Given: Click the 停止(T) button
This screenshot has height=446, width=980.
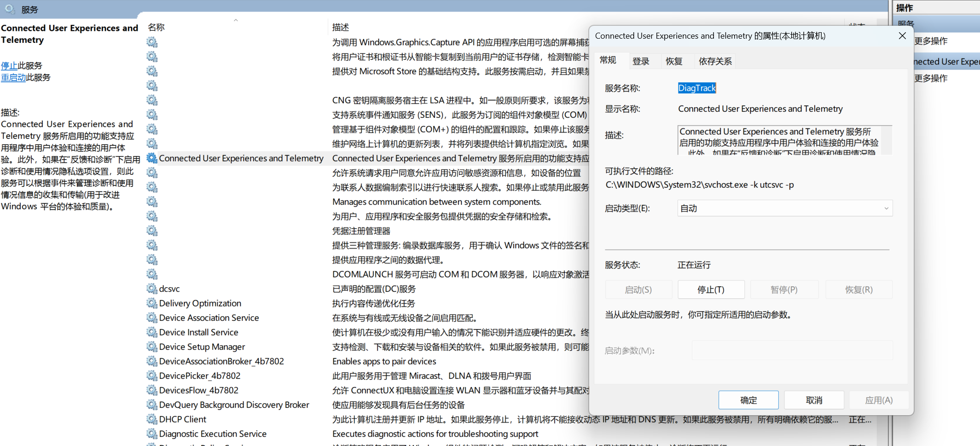Looking at the screenshot, I should [x=711, y=290].
